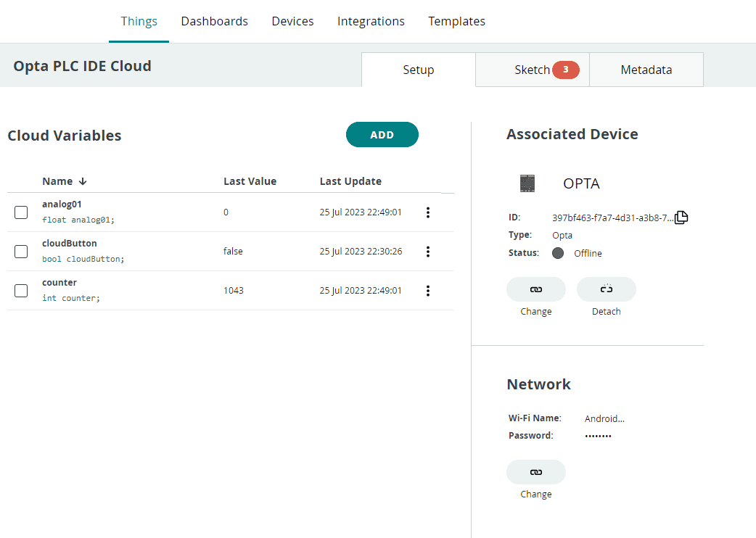Open the Metadata tab
The image size is (756, 538).
[x=646, y=70]
